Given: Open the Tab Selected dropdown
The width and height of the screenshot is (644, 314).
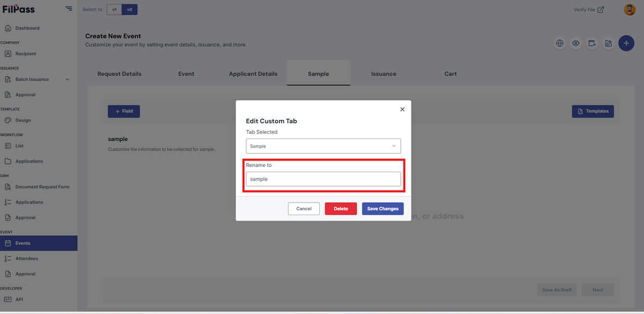Looking at the screenshot, I should pos(323,146).
